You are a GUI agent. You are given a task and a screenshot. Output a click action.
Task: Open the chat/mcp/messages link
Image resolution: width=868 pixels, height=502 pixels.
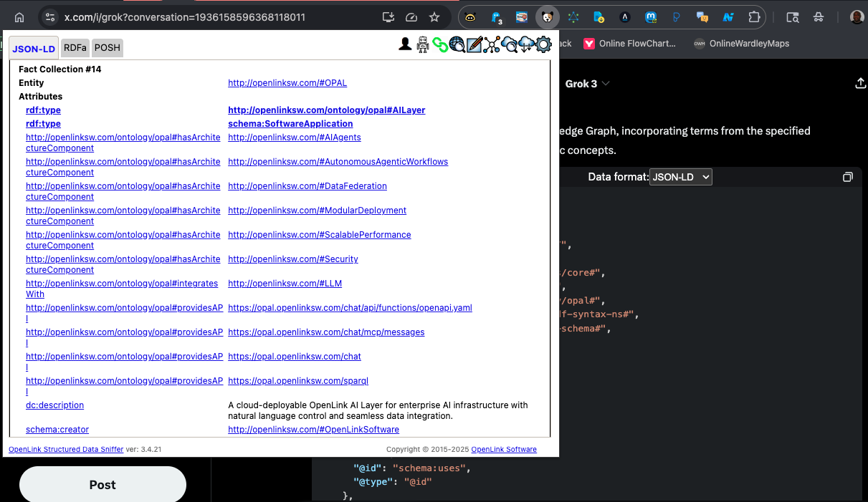click(x=326, y=332)
